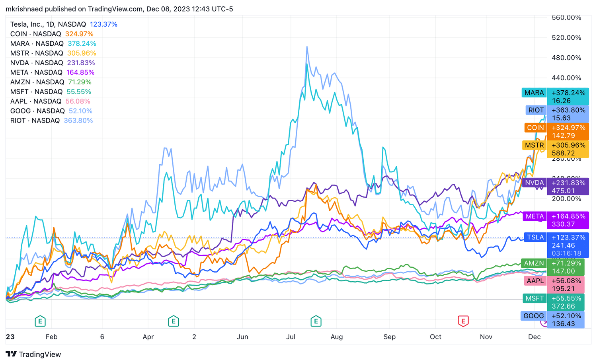Click the 440.00% price axis label
597x364 pixels.
pyautogui.click(x=566, y=78)
